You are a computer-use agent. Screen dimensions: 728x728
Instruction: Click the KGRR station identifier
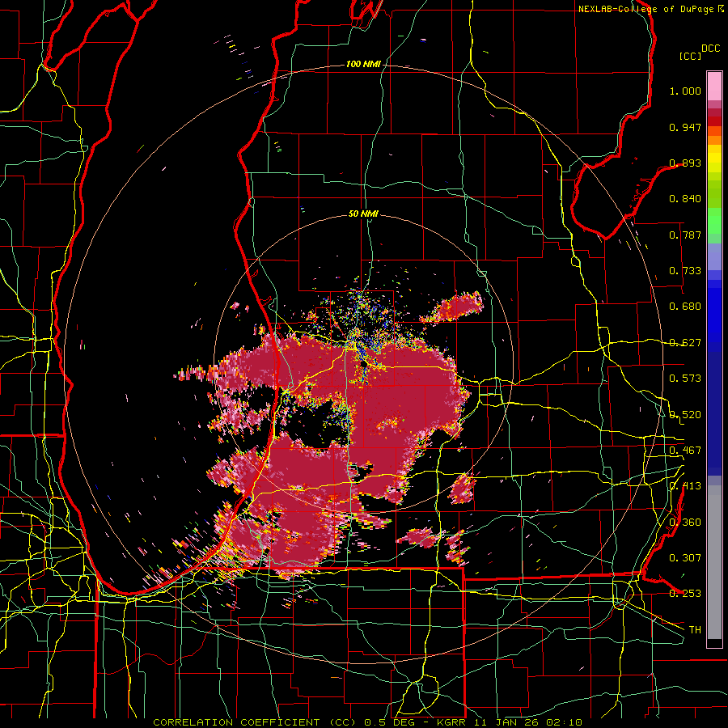coord(451,722)
